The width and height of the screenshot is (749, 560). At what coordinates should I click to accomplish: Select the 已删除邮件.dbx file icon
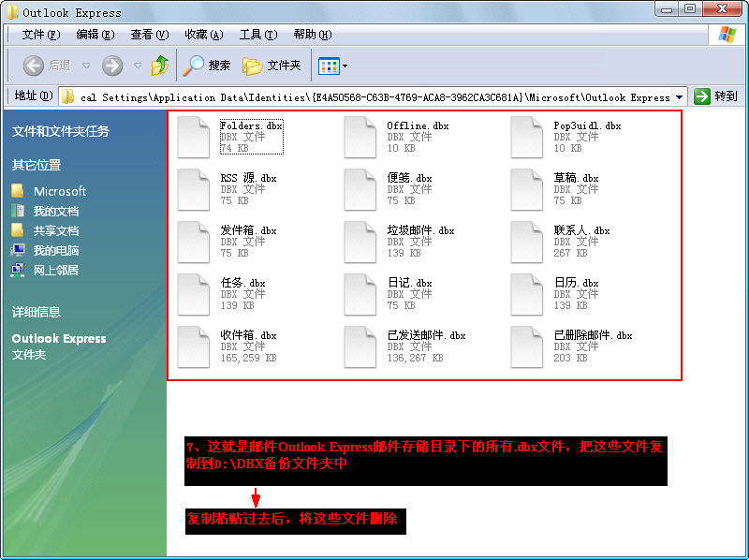point(527,347)
